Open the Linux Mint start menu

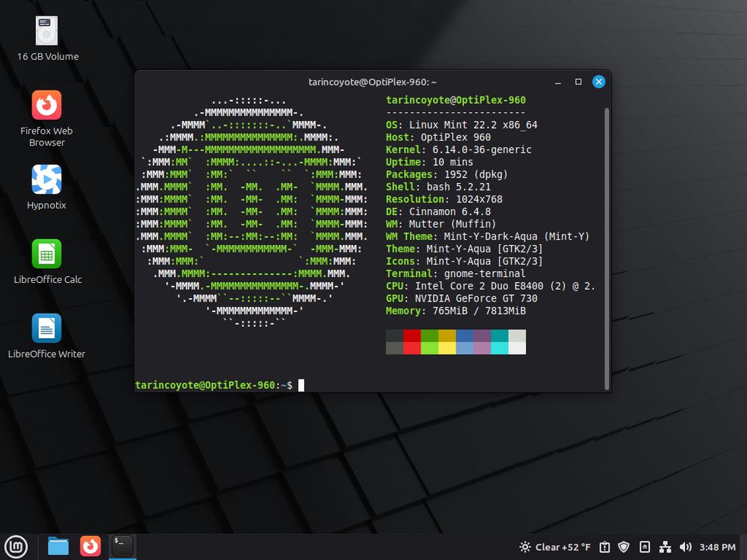click(16, 547)
